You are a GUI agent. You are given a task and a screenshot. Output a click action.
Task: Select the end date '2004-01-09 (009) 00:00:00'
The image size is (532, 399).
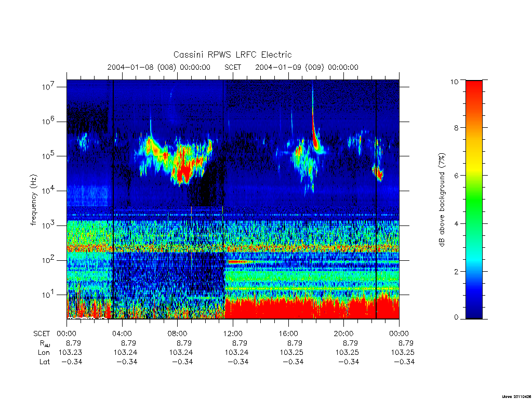307,67
